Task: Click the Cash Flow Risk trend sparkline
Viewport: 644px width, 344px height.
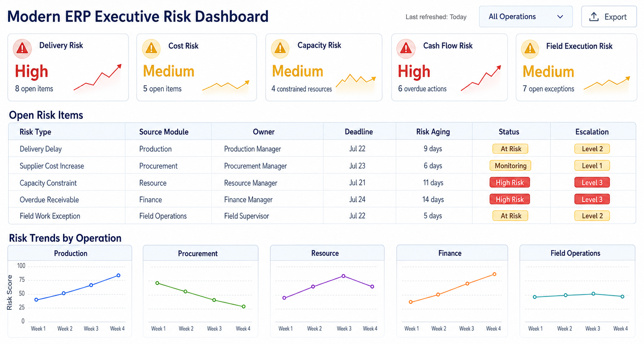Action: point(481,78)
